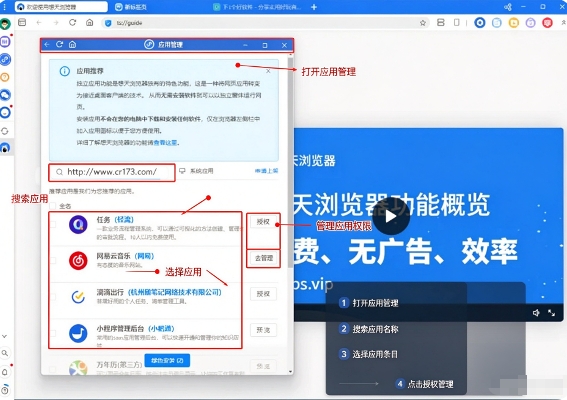Click 预览 button for 小程序管理后台
The width and height of the screenshot is (567, 400).
[x=263, y=330]
